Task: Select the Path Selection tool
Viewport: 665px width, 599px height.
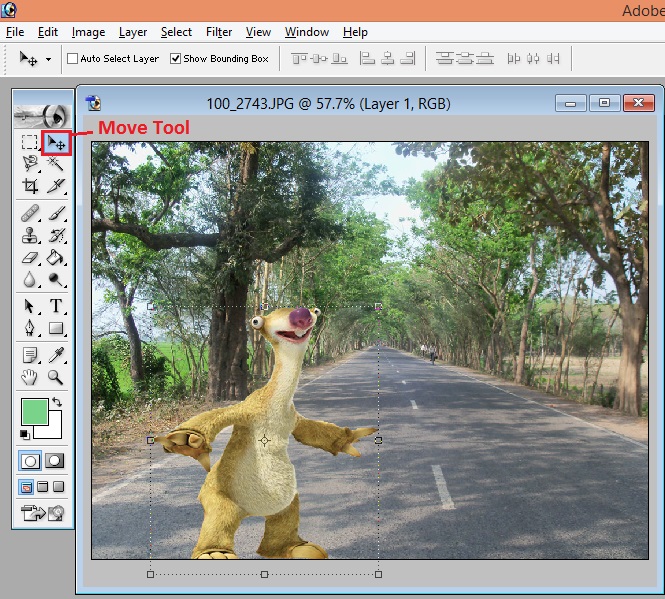Action: coord(30,306)
